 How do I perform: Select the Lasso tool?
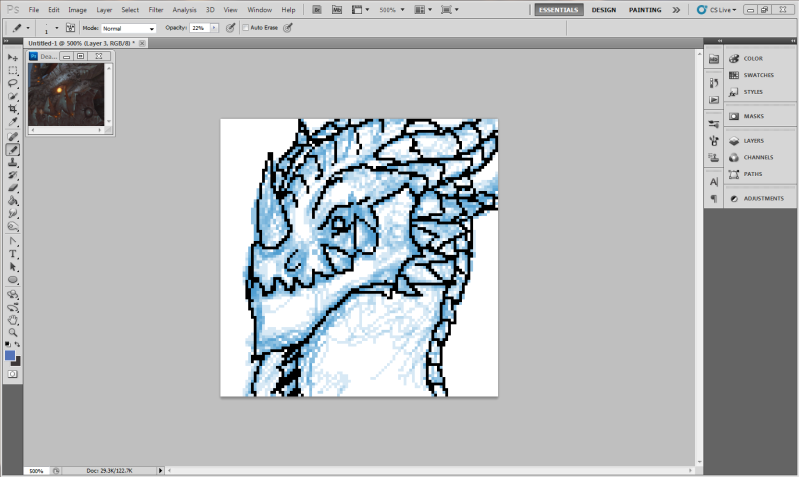(x=13, y=83)
